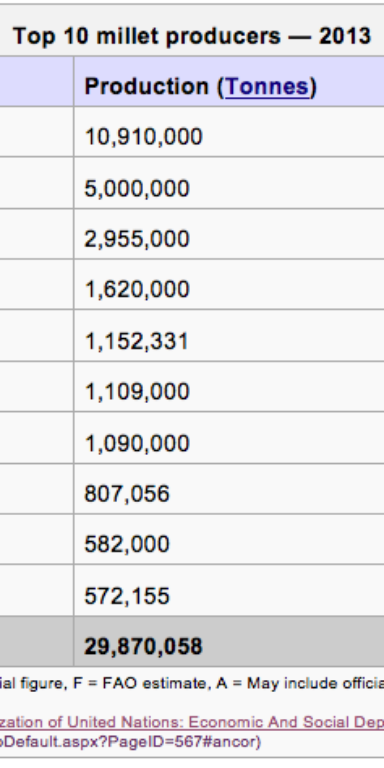Select the 1,090,000 production value
The image size is (384, 768).
tap(137, 443)
